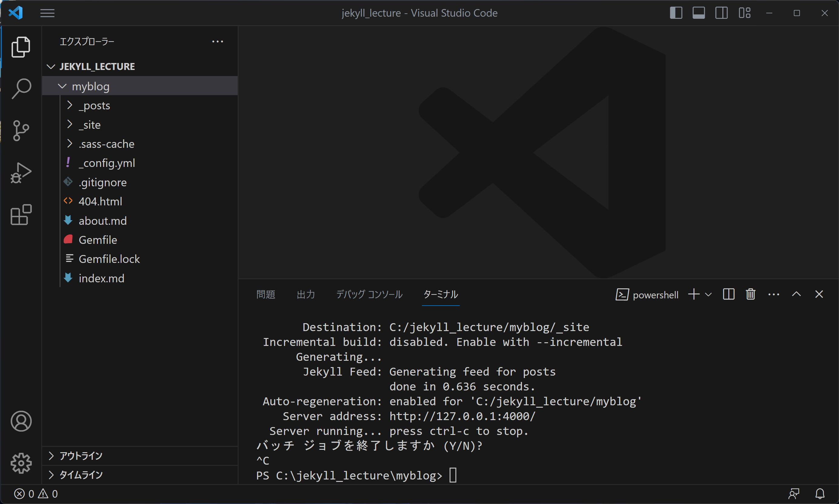
Task: Toggle the primary side bar layout
Action: [676, 13]
